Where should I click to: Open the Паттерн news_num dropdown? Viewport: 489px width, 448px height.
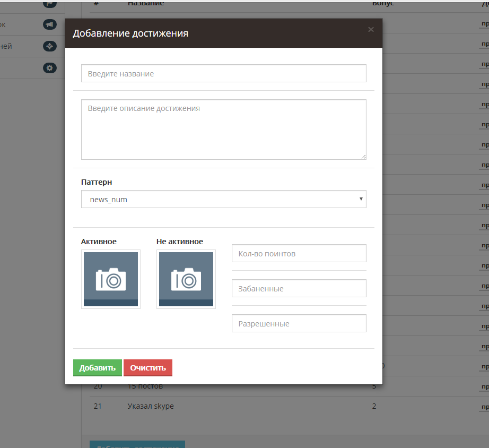click(x=224, y=199)
